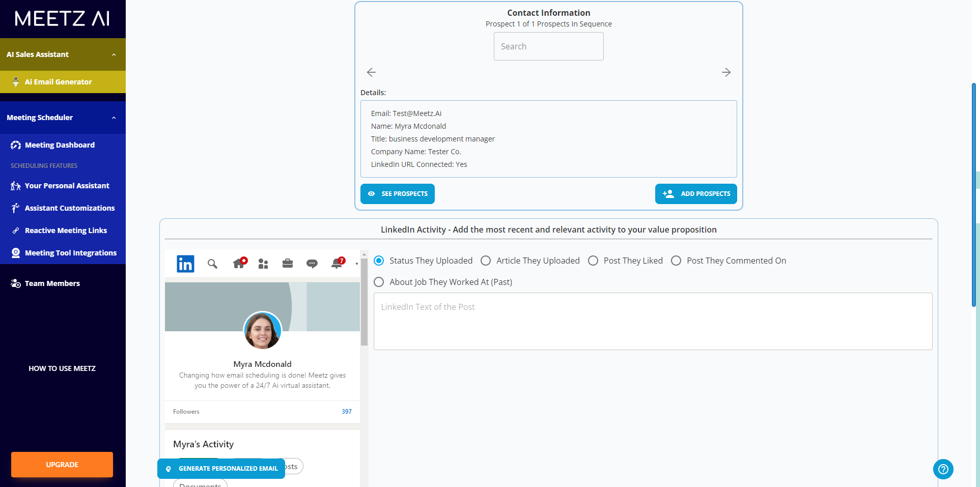980x487 pixels.
Task: Click Your Personal Assistant icon
Action: click(16, 186)
